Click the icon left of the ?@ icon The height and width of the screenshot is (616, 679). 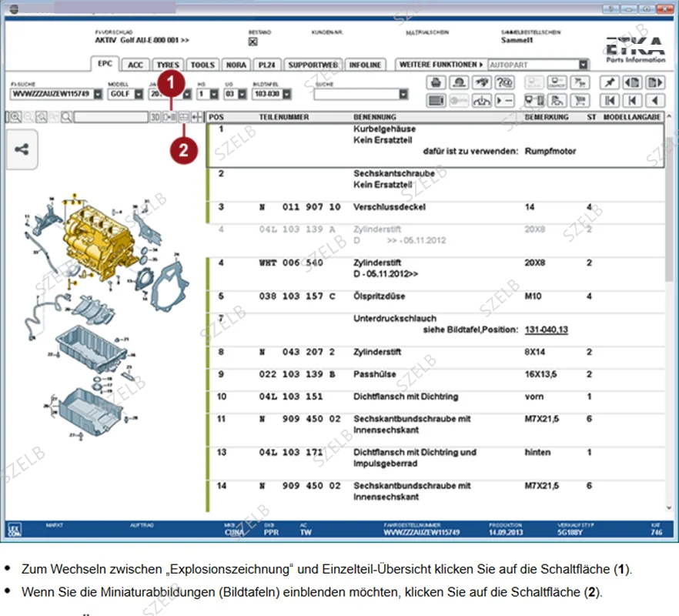[x=482, y=82]
